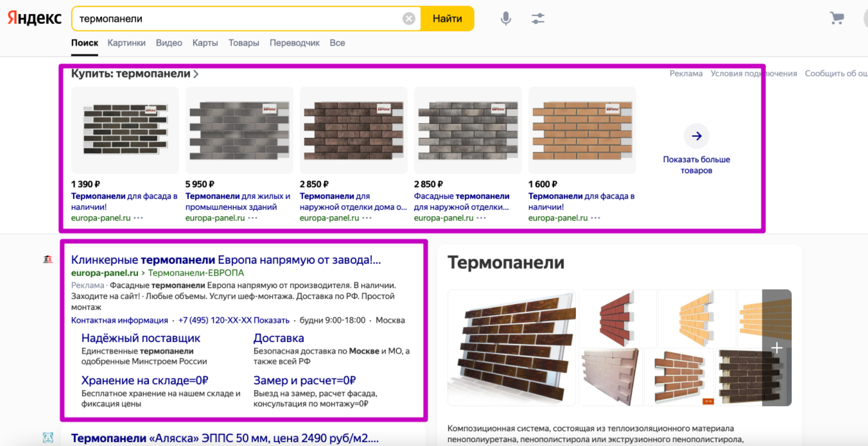Open Условия подключения link
This screenshot has height=446, width=868.
754,74
